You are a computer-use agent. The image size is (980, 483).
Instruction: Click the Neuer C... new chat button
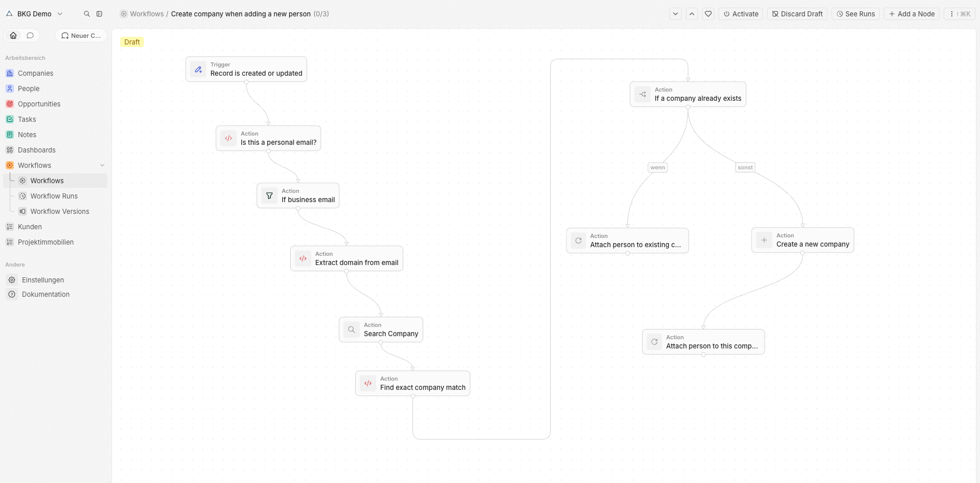point(81,35)
